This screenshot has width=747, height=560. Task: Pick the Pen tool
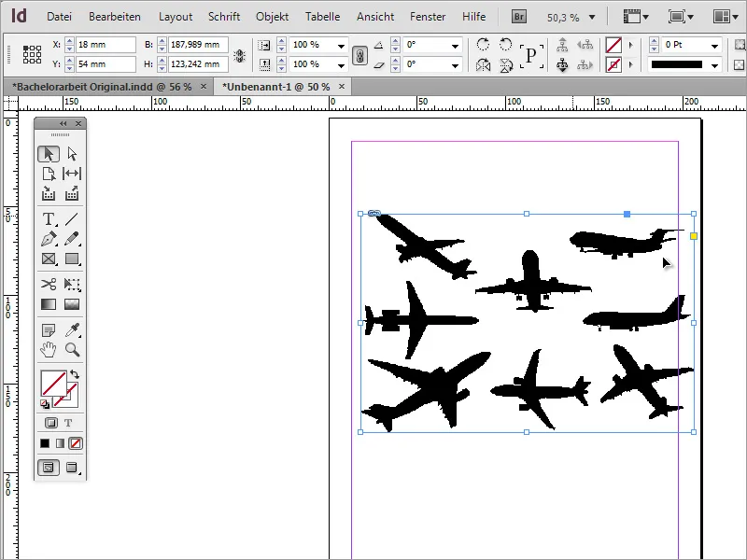49,239
